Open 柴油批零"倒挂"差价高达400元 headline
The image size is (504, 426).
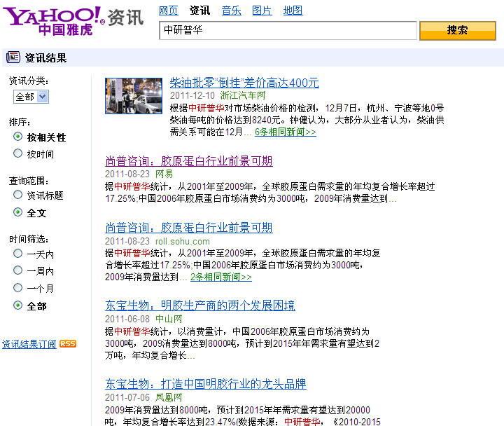pyautogui.click(x=244, y=83)
